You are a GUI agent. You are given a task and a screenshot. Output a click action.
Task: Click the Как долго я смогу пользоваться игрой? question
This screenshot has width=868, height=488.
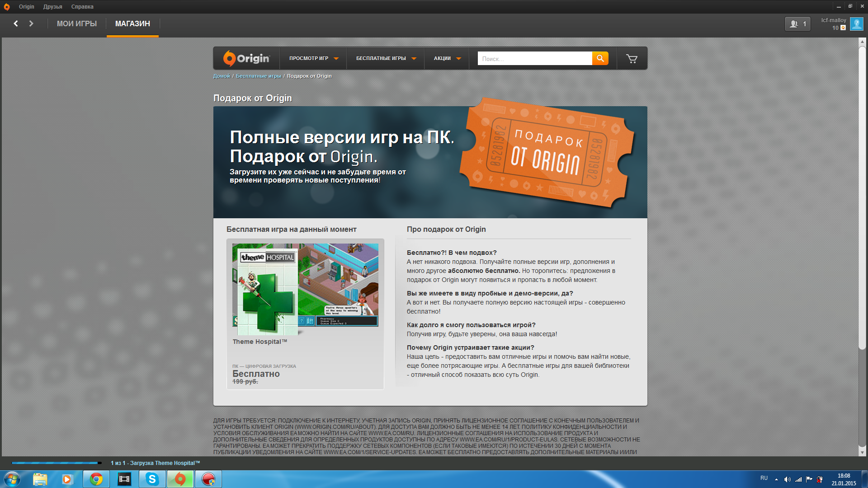(x=471, y=325)
